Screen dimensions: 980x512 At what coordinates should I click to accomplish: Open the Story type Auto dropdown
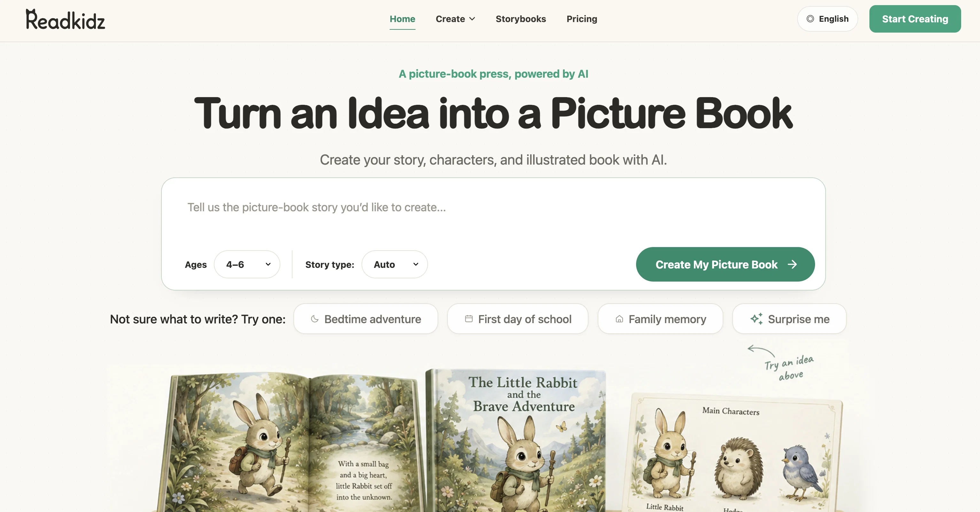(x=394, y=264)
